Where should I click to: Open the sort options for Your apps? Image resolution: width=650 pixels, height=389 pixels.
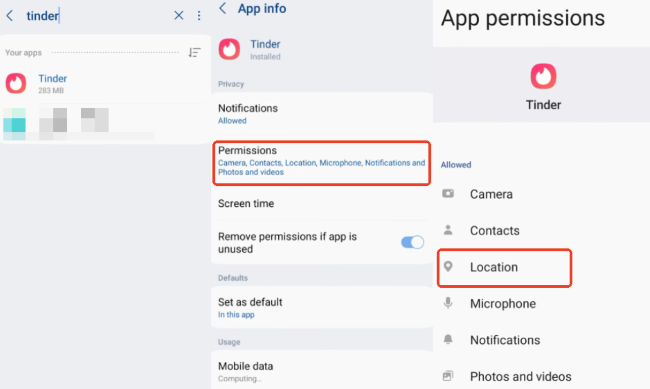pyautogui.click(x=194, y=52)
